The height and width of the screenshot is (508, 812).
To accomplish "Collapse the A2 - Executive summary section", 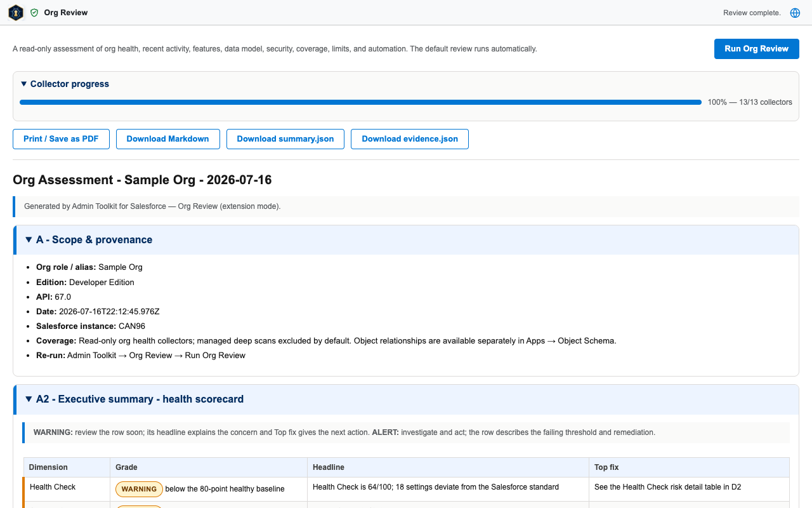I will pyautogui.click(x=134, y=399).
